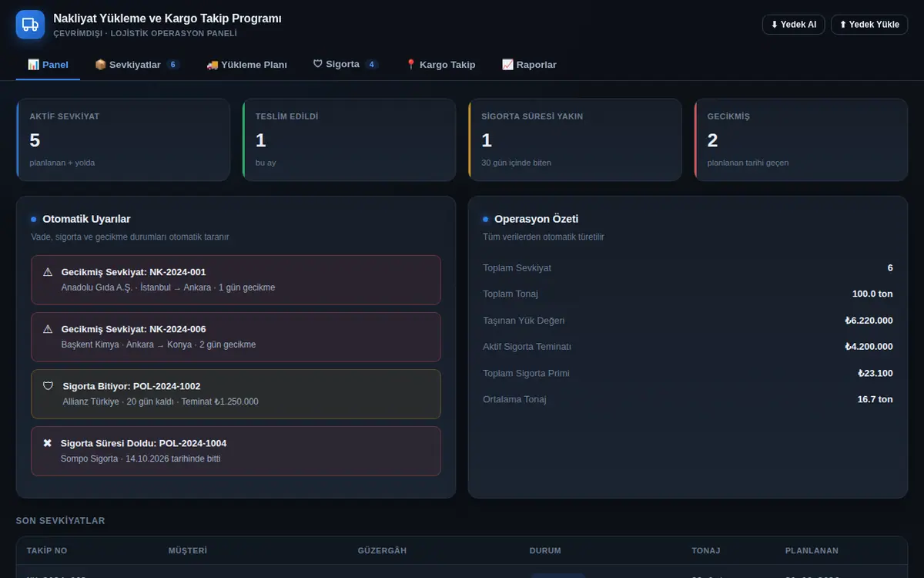924x578 pixels.
Task: Click the 'Taşınan Yük Değeri' summary row
Action: coord(688,321)
